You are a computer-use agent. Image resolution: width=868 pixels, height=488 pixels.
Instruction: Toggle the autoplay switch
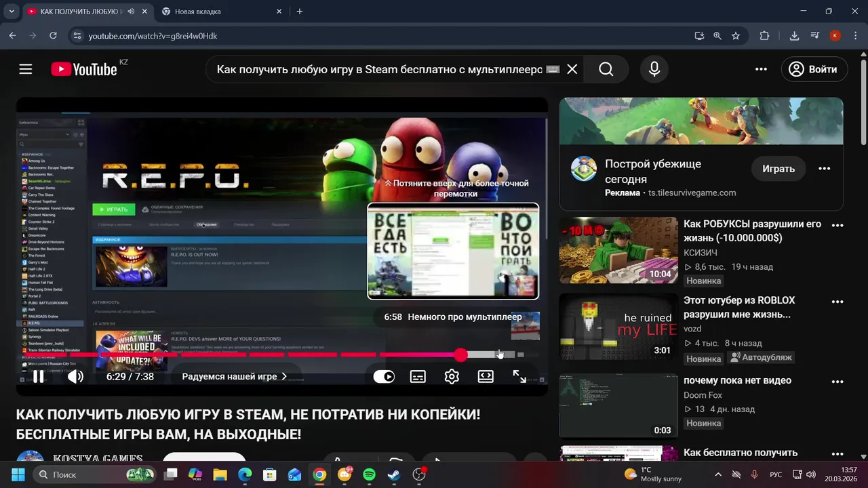pos(384,376)
